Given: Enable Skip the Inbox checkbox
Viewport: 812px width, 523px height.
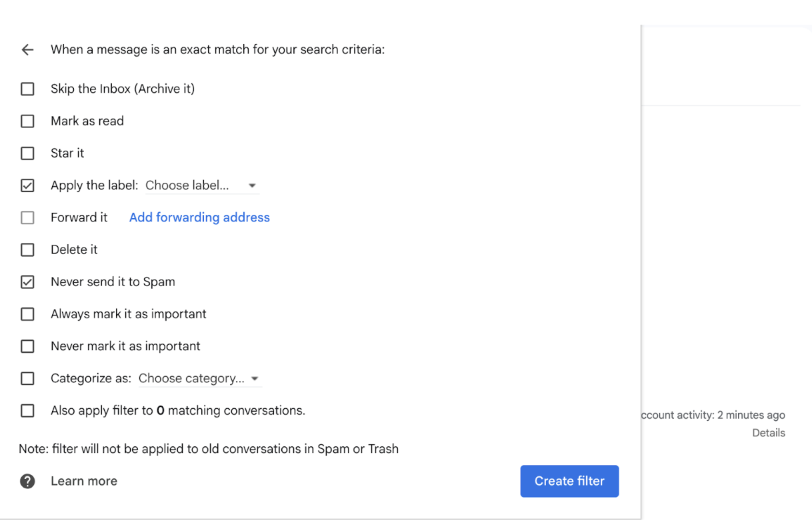Looking at the screenshot, I should pyautogui.click(x=27, y=89).
